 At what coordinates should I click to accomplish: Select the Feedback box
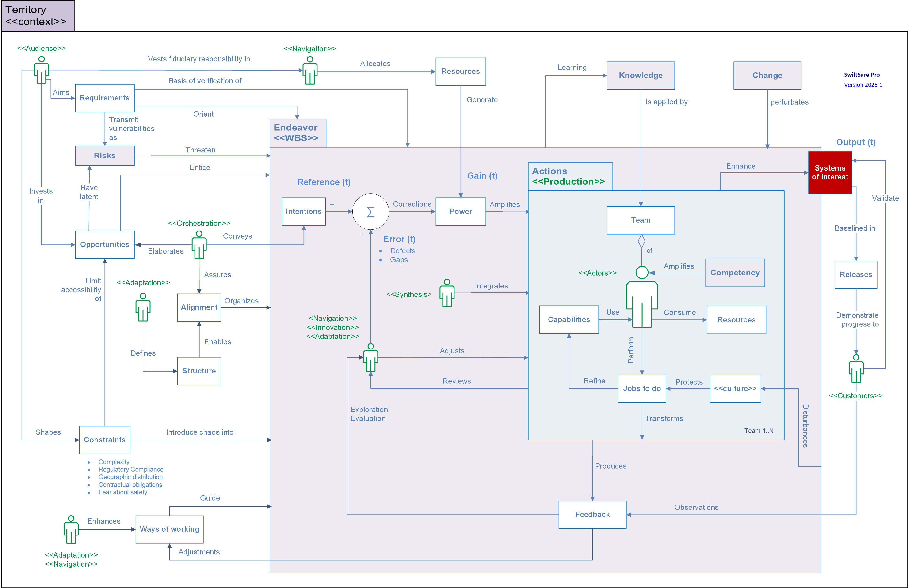(592, 514)
